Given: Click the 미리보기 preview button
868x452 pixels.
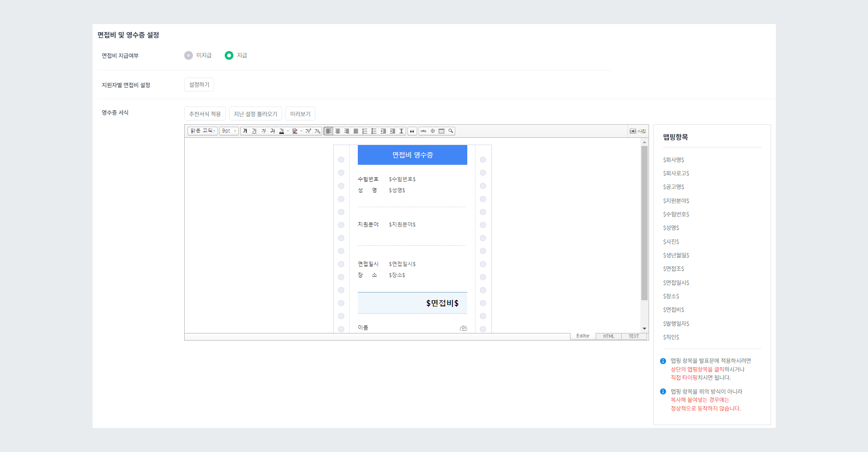Looking at the screenshot, I should (x=300, y=113).
